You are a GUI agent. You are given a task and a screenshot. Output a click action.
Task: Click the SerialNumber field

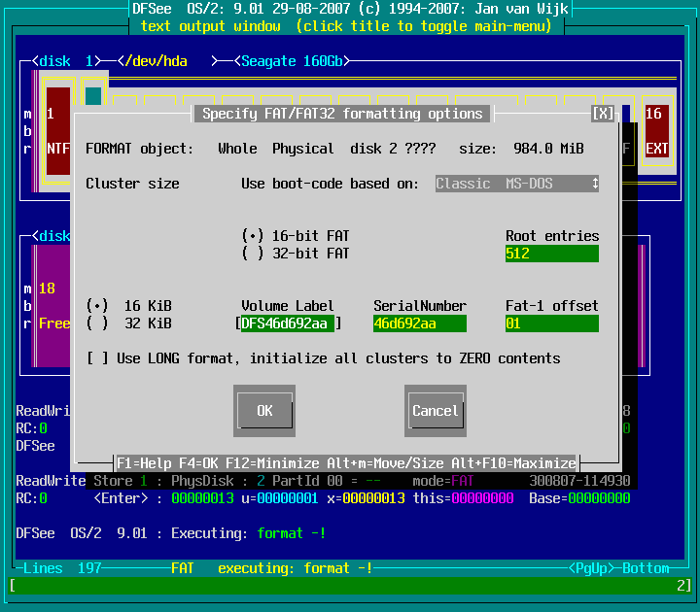pos(419,323)
